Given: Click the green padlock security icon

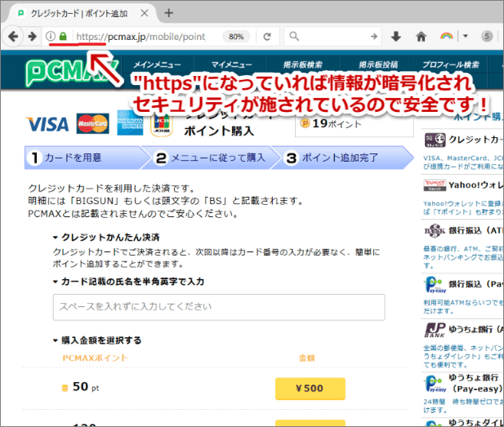Looking at the screenshot, I should click(63, 36).
